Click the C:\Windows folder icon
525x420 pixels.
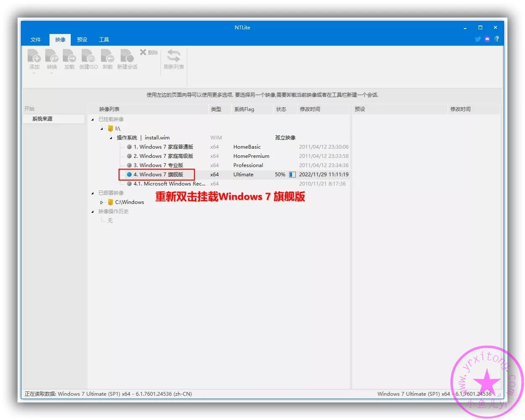111,202
